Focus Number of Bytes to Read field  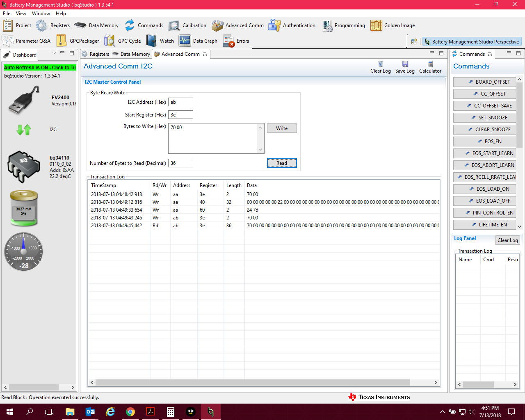coord(180,163)
